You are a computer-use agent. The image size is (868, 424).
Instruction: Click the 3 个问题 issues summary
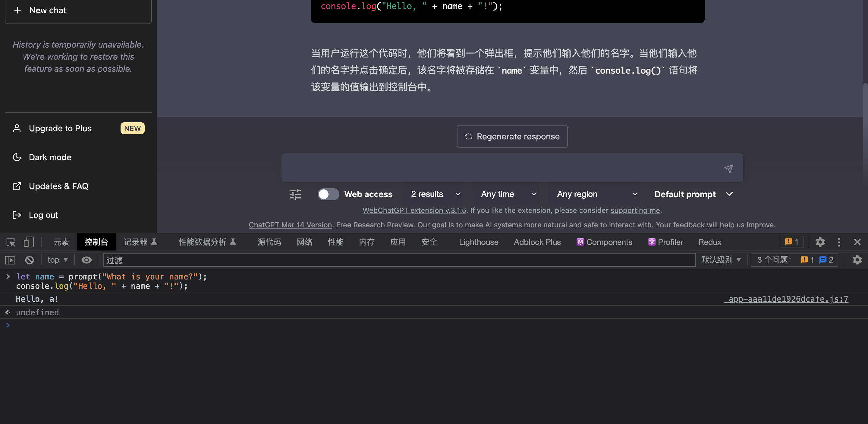[794, 260]
